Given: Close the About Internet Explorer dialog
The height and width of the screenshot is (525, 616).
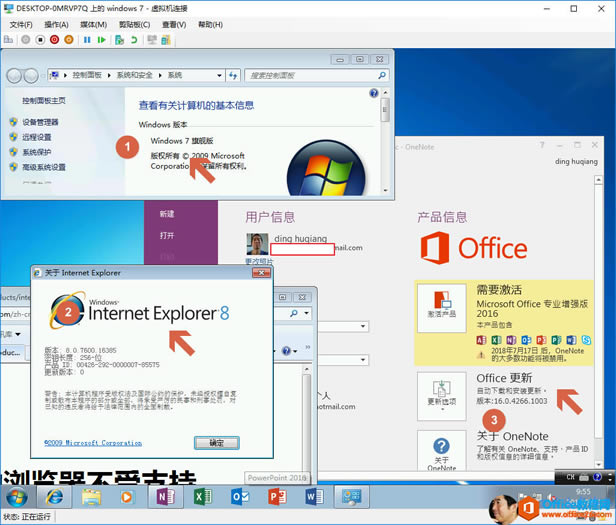Looking at the screenshot, I should [x=261, y=273].
